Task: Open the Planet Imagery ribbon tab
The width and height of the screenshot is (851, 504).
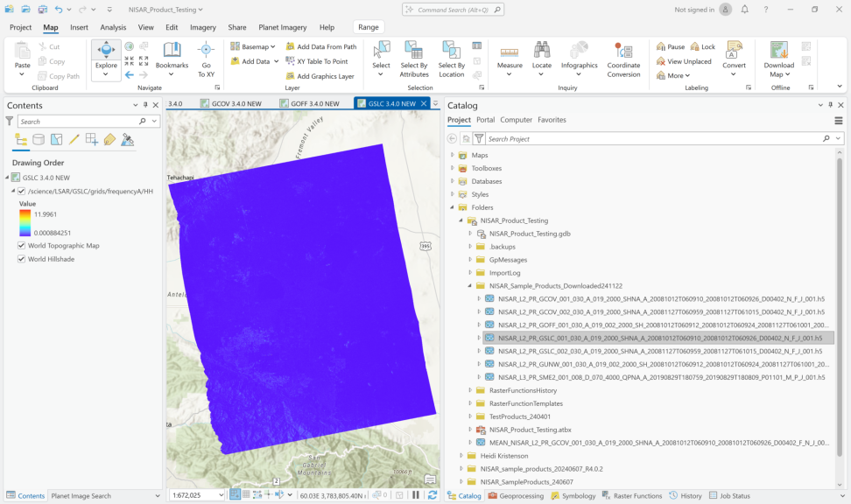Action: coord(282,27)
